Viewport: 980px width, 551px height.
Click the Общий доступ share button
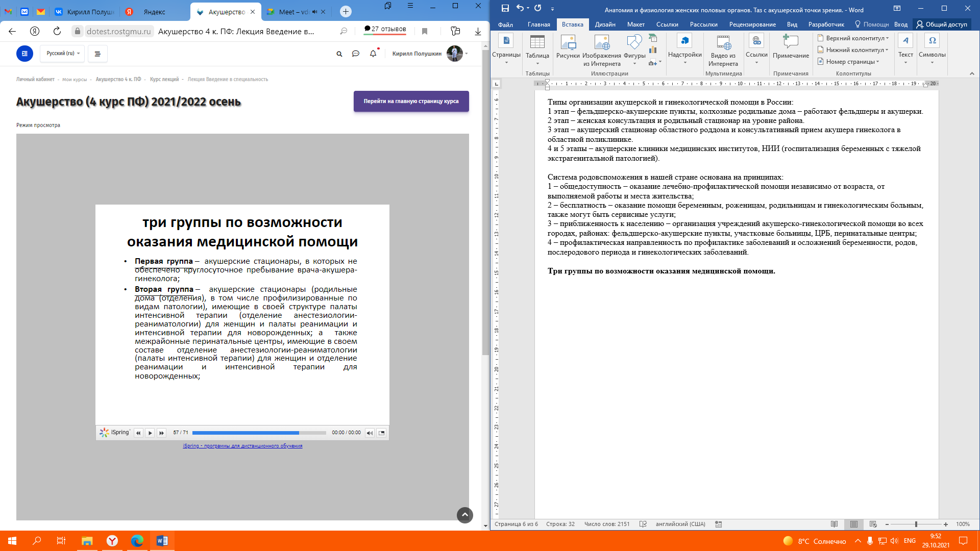(x=942, y=24)
